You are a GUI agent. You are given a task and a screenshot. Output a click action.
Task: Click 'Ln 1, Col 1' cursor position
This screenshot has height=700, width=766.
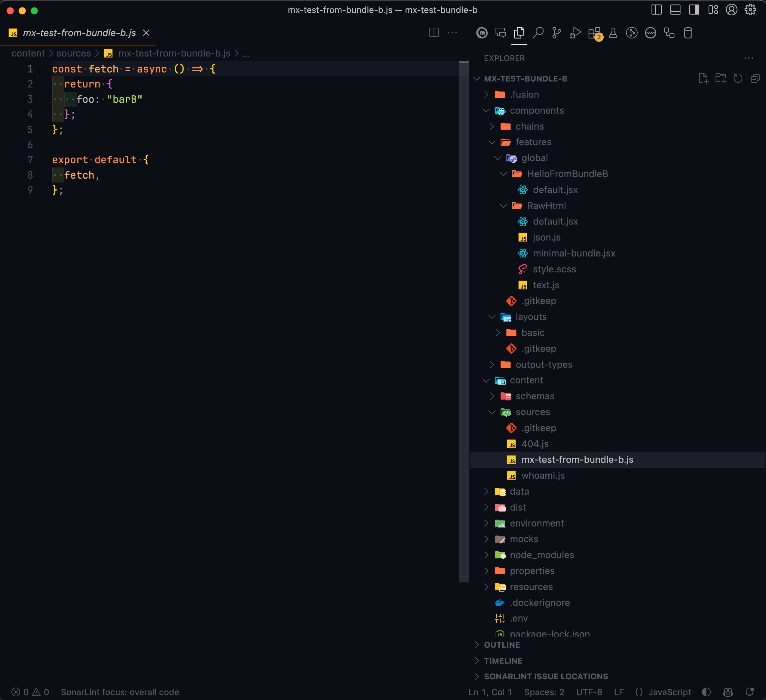(x=490, y=692)
